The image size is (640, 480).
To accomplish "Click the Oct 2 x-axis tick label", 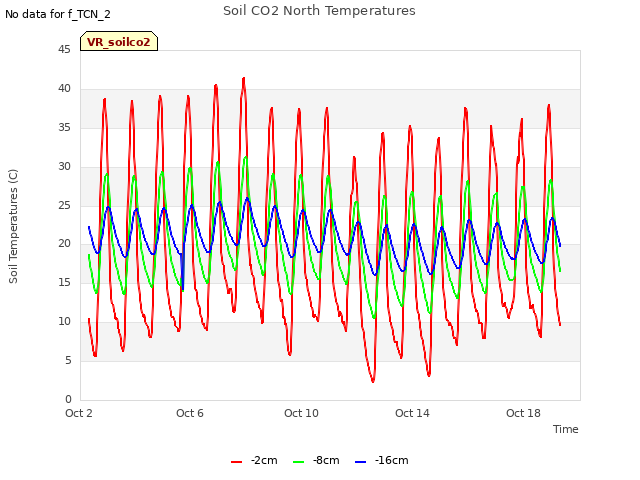I will (x=79, y=413).
